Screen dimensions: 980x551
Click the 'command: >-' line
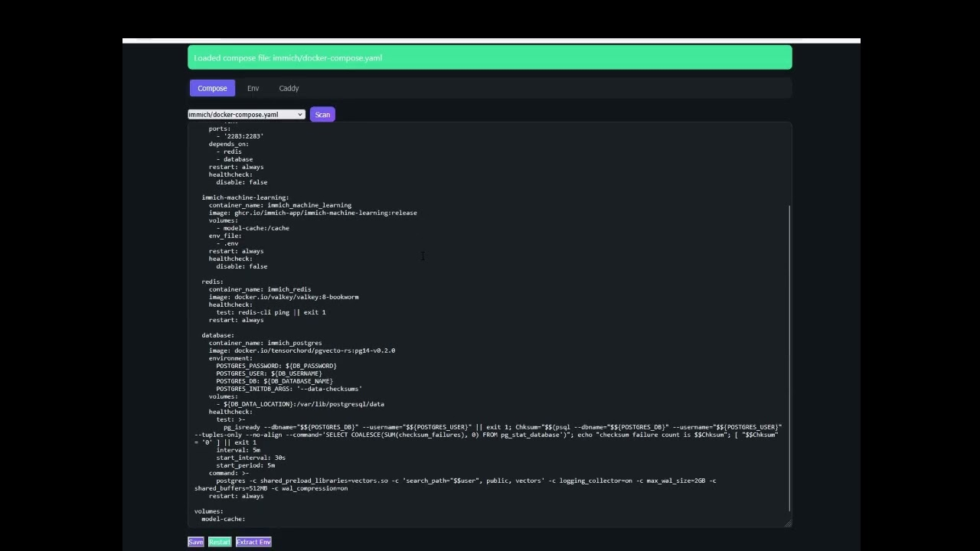point(229,473)
